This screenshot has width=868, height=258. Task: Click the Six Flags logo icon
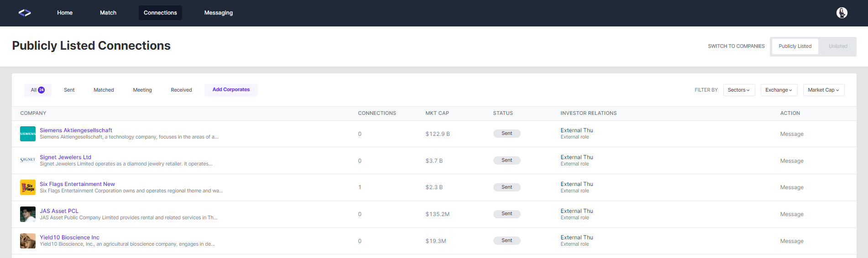click(28, 187)
